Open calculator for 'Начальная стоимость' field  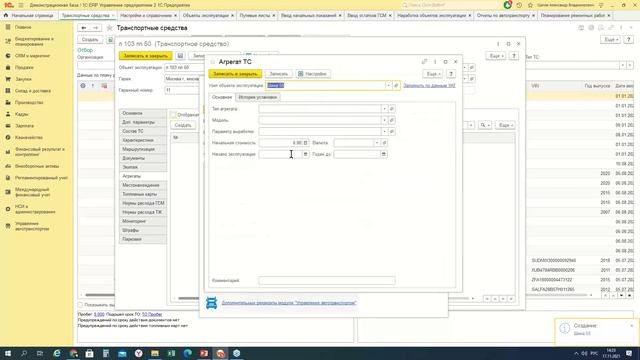pos(305,143)
